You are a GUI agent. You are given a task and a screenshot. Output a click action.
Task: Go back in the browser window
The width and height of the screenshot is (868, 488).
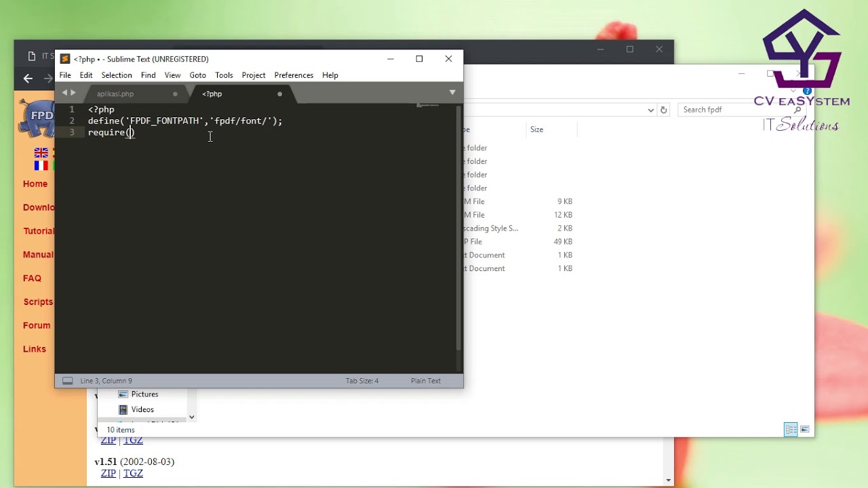28,79
